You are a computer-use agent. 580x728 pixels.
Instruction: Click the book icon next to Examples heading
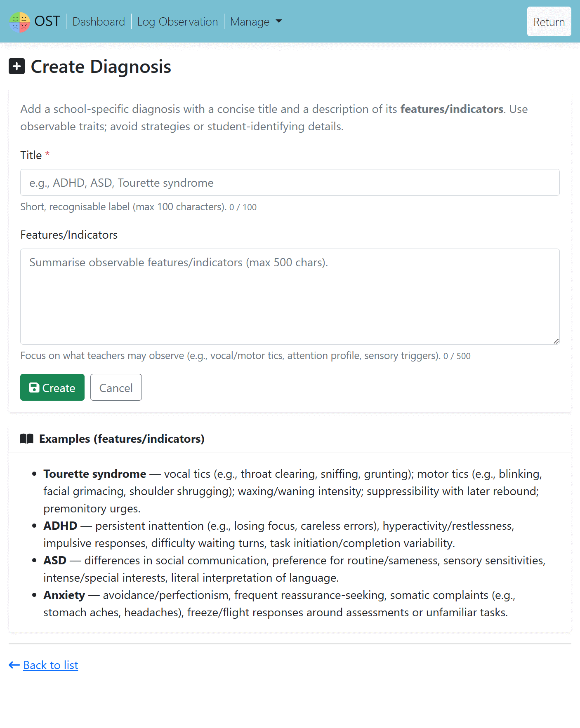click(27, 438)
